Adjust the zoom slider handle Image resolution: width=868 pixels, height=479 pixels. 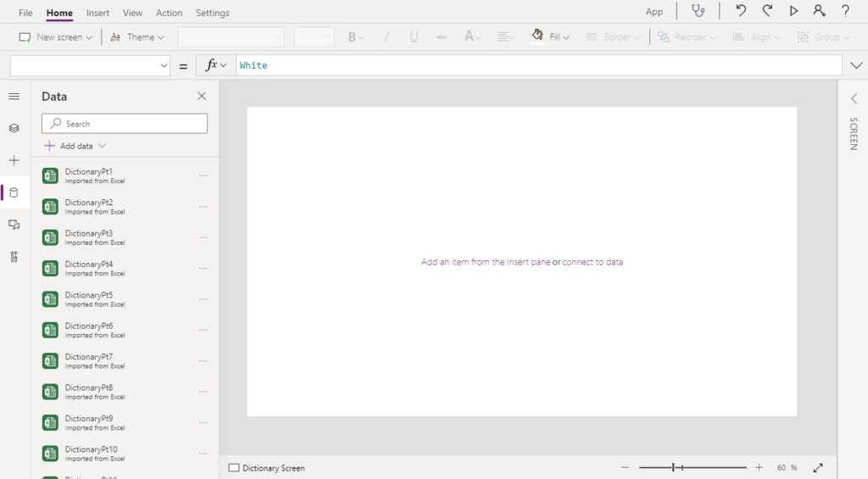(674, 468)
